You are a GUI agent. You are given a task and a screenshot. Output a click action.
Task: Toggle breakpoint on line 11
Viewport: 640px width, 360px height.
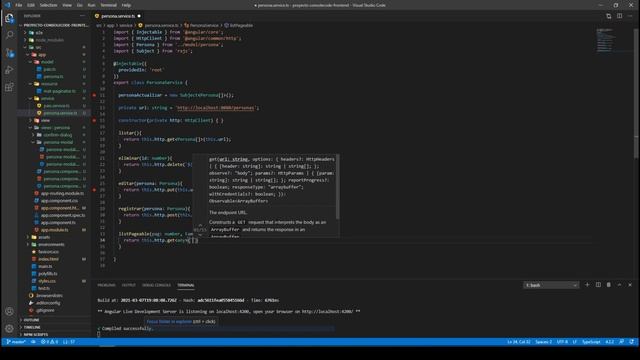click(x=94, y=95)
